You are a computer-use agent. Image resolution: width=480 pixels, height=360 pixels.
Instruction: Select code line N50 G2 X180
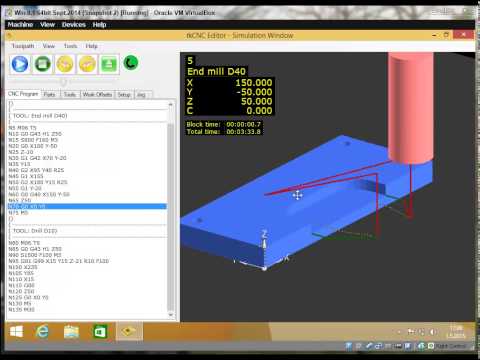pos(38,182)
